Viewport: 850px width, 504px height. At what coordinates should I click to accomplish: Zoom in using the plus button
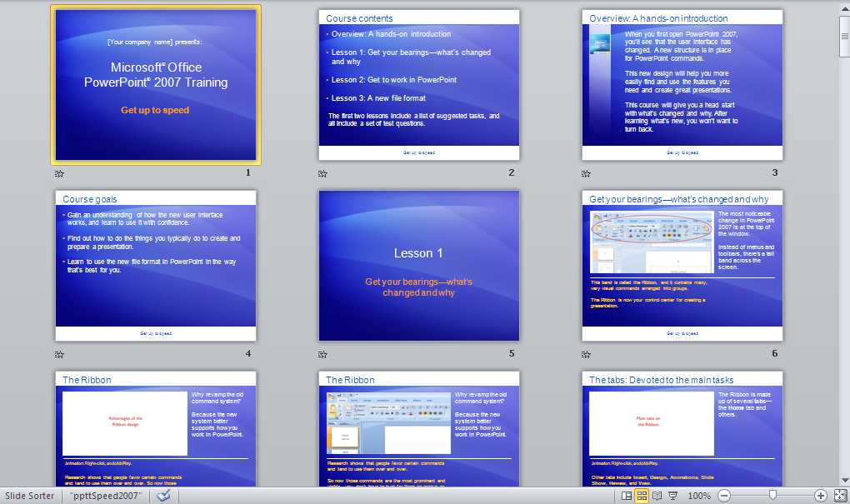coord(821,496)
